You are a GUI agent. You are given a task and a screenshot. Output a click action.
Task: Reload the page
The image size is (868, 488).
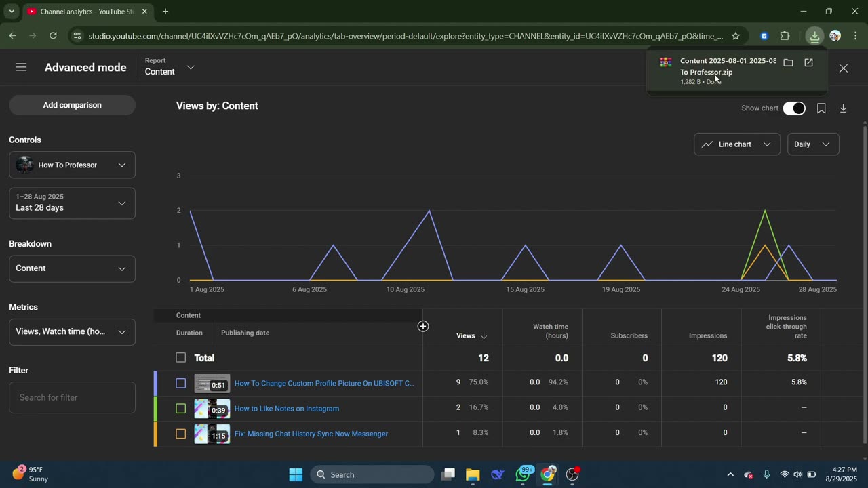point(53,36)
